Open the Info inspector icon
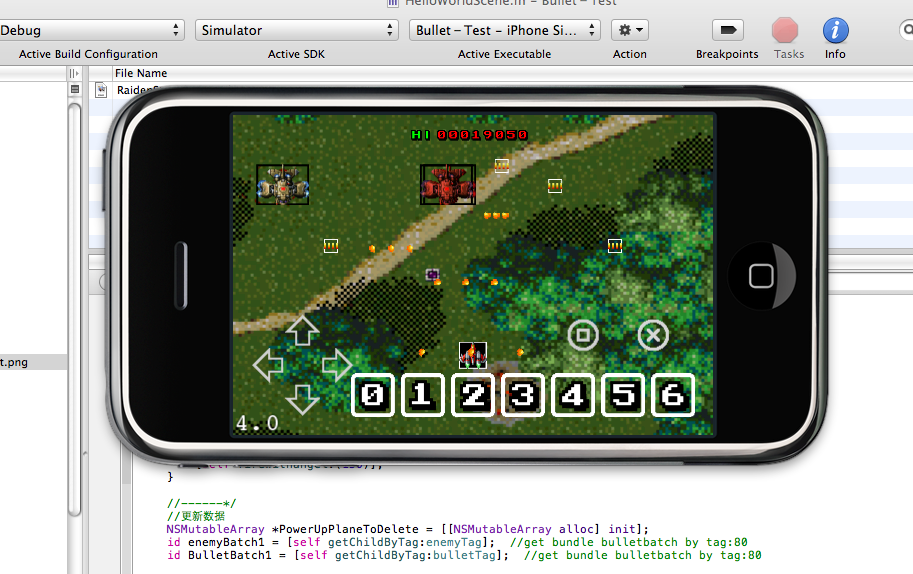913x574 pixels. [835, 30]
